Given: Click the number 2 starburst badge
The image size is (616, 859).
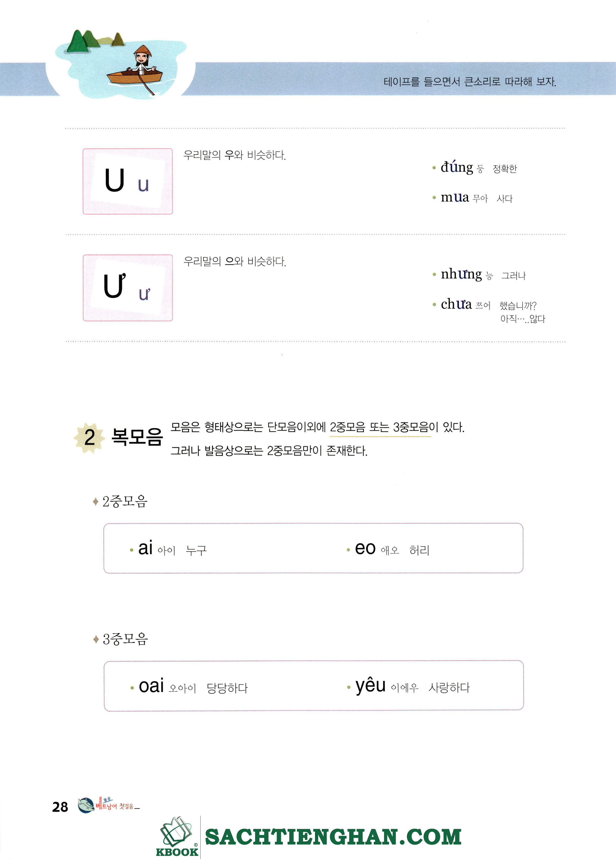Looking at the screenshot, I should (x=89, y=438).
